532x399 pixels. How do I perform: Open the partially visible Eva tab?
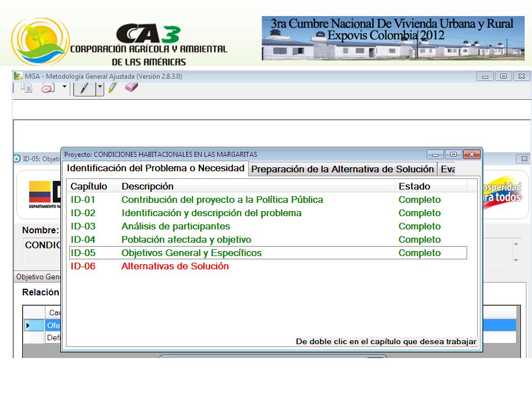point(448,170)
